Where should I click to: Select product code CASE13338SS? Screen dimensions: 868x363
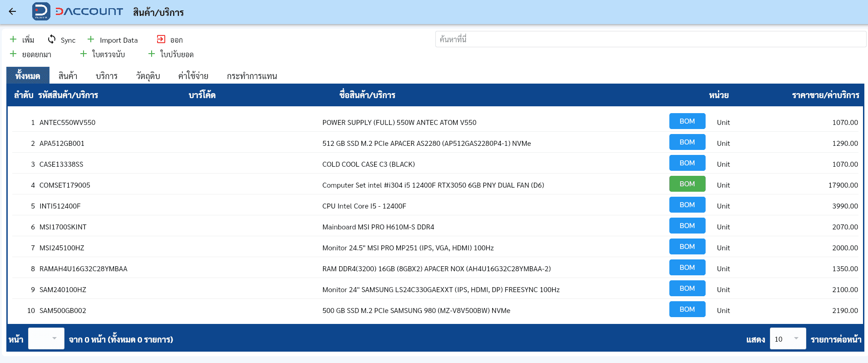(61, 164)
